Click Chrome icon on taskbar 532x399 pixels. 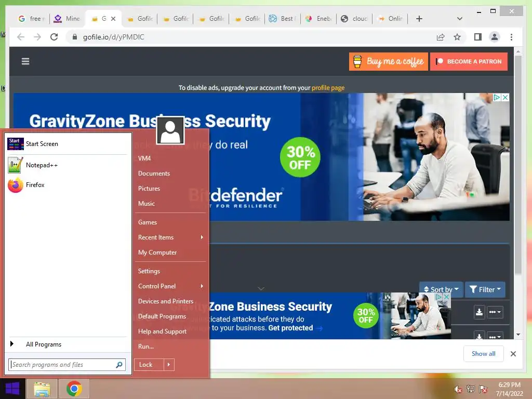tap(74, 389)
